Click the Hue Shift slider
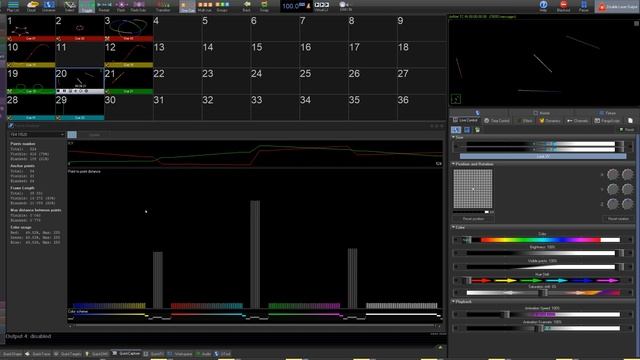 543,280
